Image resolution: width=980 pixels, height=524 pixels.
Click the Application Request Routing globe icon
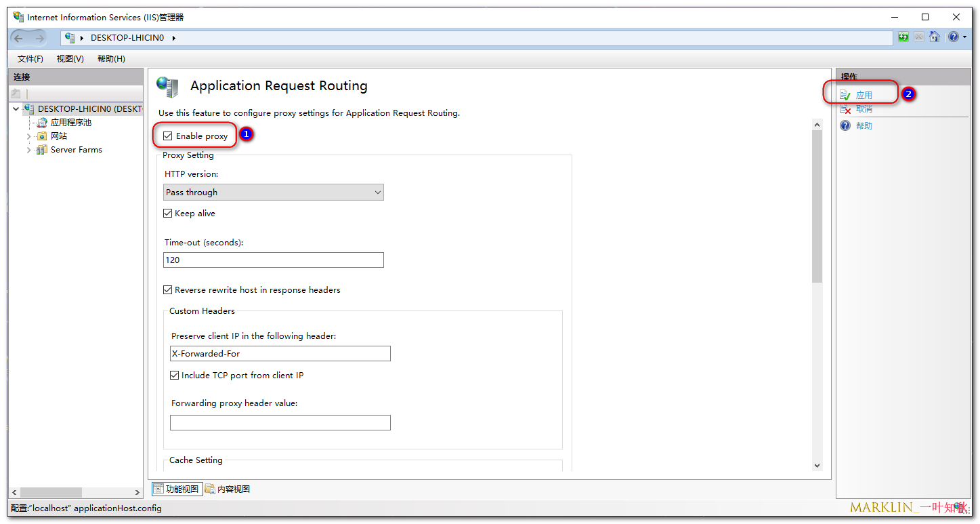coord(167,87)
